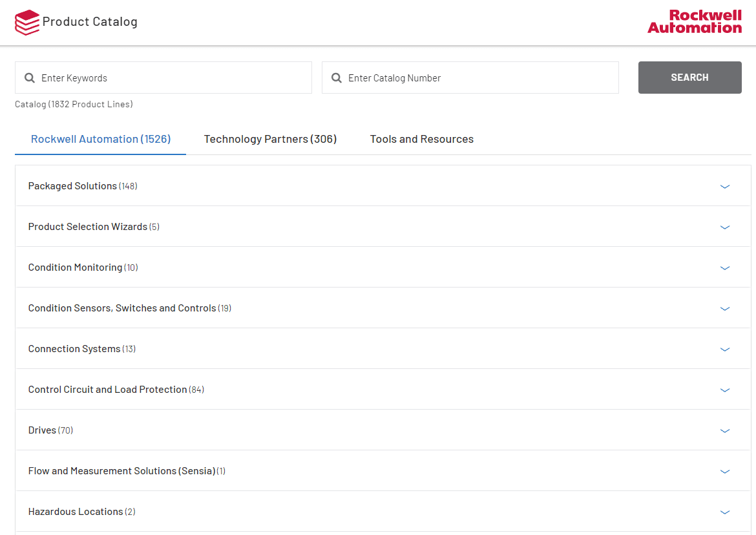Viewport: 756px width, 535px height.
Task: Open the Rockwell Automation logo link
Action: coord(694,22)
